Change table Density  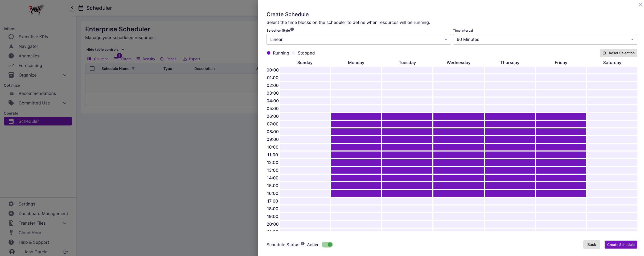click(146, 59)
